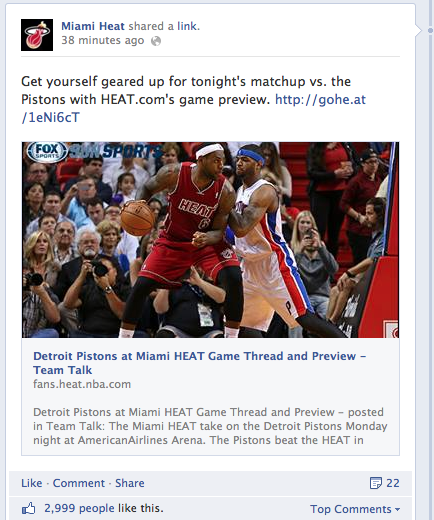Screen dimensions: 434x520
Task: Click the fans.heat.nba.com source domain
Action: coord(82,384)
